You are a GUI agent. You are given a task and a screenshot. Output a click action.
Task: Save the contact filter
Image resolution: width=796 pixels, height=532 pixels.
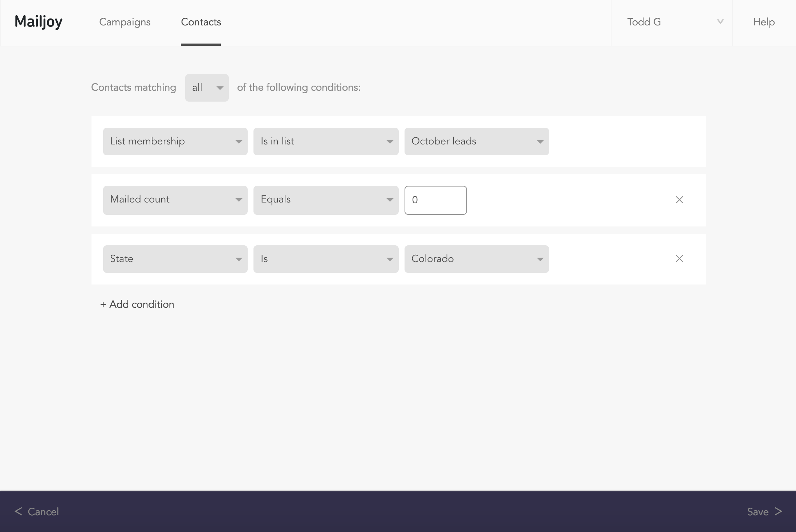click(x=758, y=511)
